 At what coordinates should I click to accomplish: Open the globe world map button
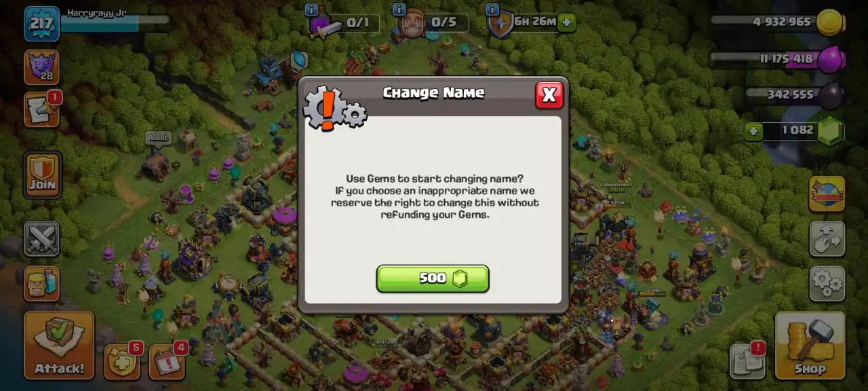click(827, 194)
